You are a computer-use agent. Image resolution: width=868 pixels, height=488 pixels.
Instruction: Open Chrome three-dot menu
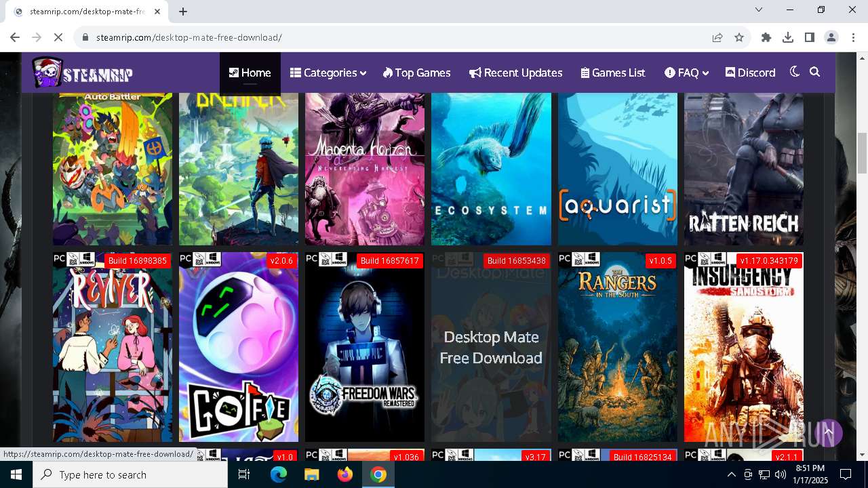[853, 37]
